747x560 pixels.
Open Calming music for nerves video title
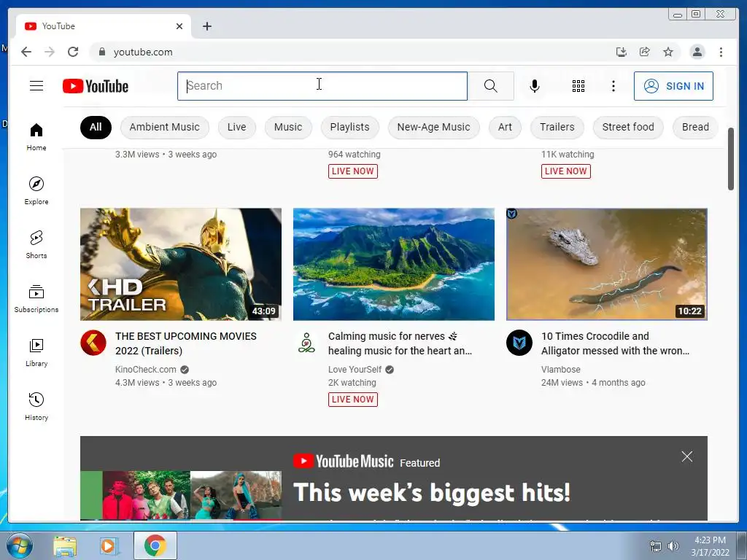400,343
